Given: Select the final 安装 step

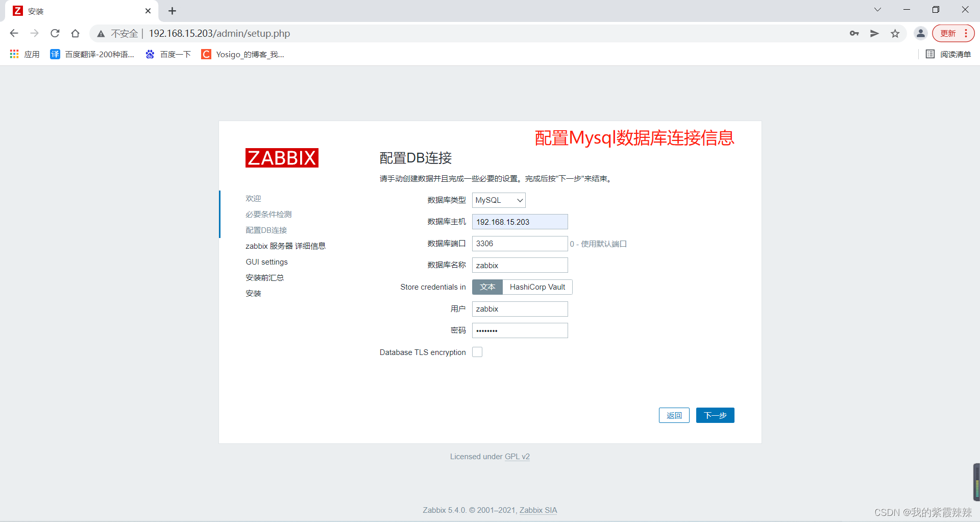Looking at the screenshot, I should (253, 294).
